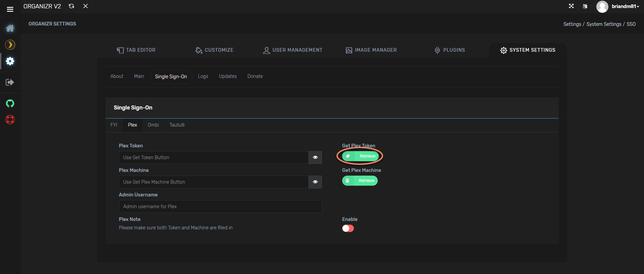Open the Plex chevron icon in sidebar
644x274 pixels.
tap(10, 45)
